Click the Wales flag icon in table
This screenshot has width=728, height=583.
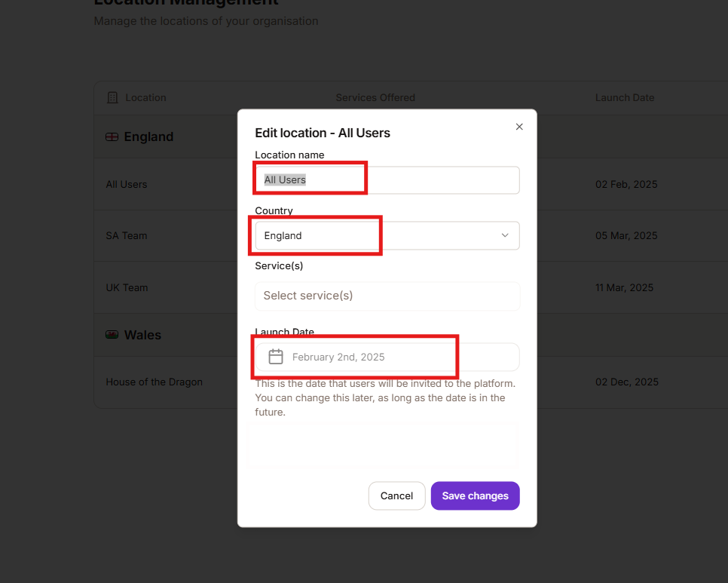[x=112, y=335]
